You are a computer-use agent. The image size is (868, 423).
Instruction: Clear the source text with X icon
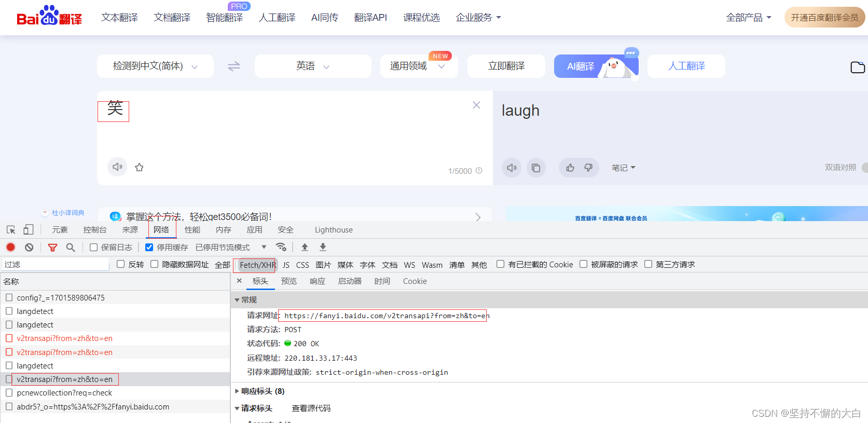pos(476,105)
